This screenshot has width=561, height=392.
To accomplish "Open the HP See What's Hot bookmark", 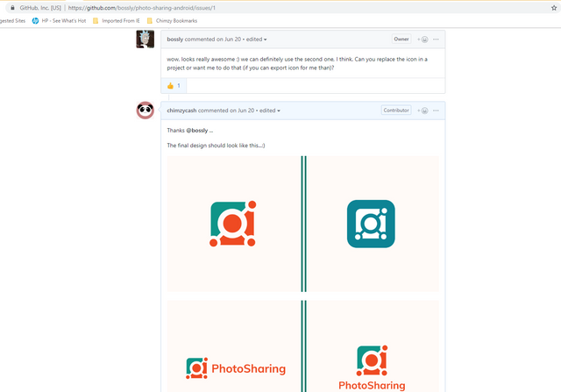I will coord(60,21).
